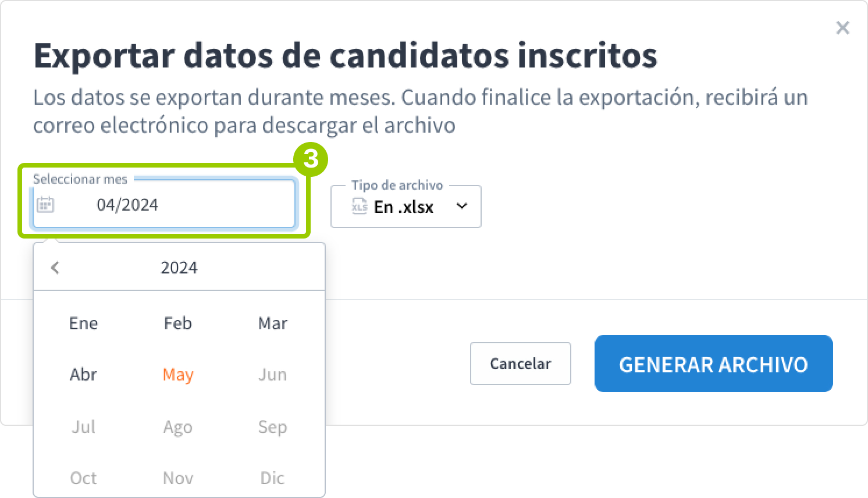Click the Cancelar button
868x498 pixels.
pos(520,364)
